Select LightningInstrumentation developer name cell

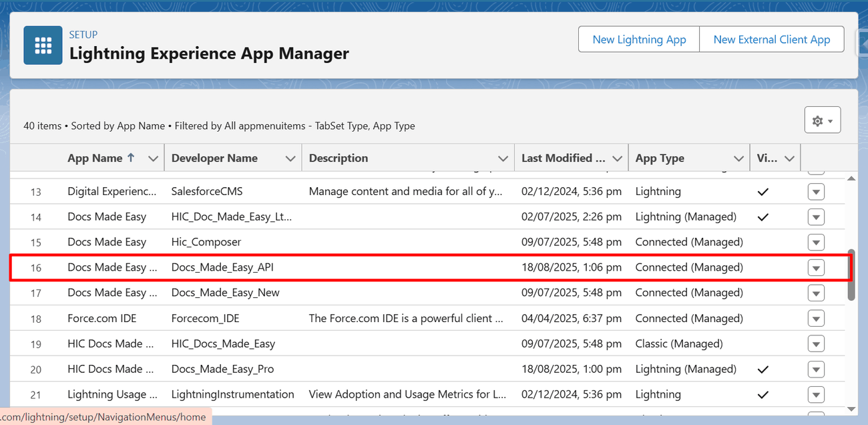click(233, 394)
